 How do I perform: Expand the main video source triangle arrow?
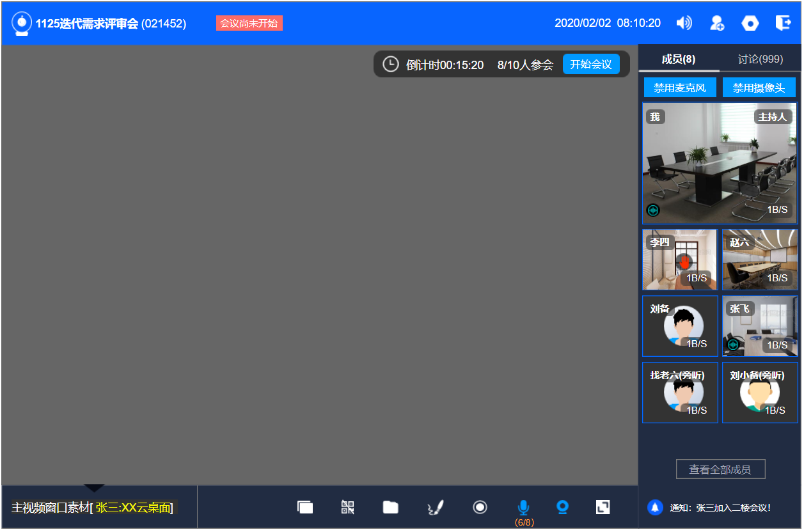tap(94, 488)
